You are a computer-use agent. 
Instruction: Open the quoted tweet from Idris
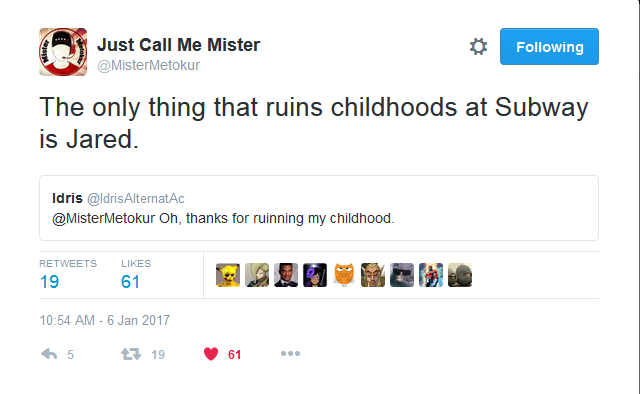point(319,208)
